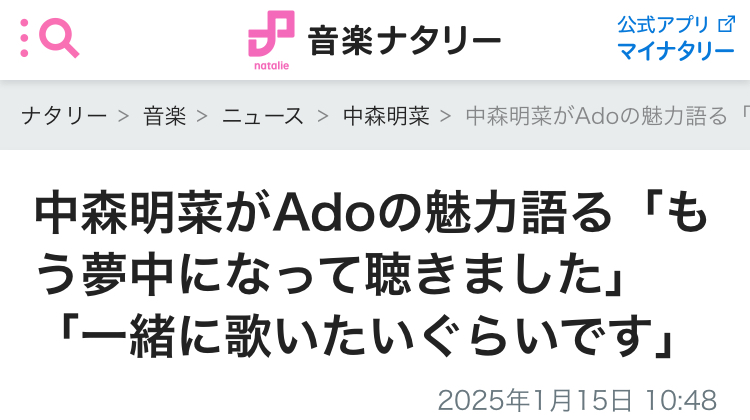Click the chevron after 音楽 breadcrumb

tap(202, 116)
